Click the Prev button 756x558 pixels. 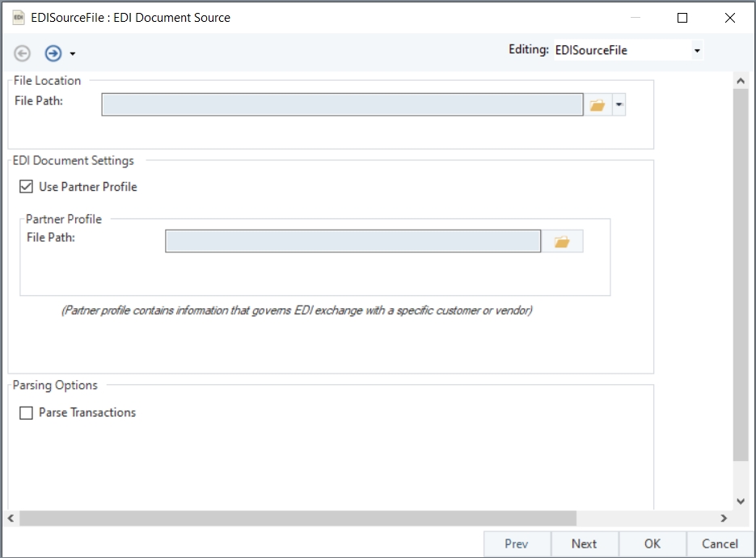(x=517, y=544)
